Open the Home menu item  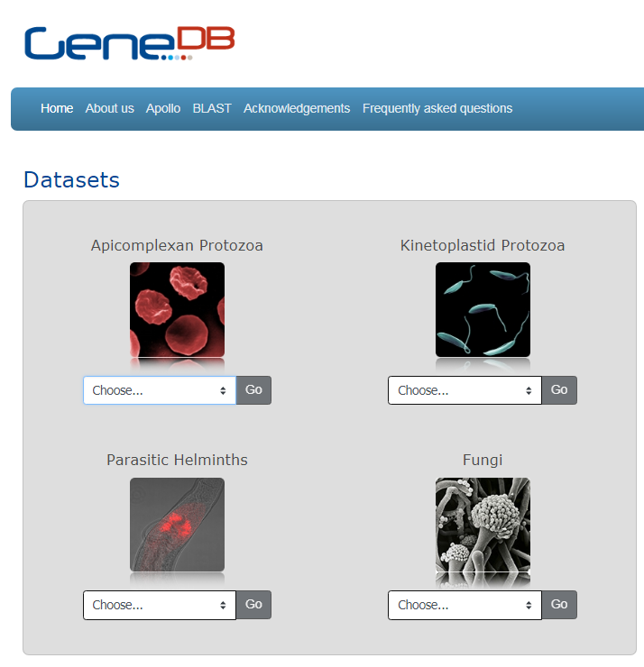(57, 108)
